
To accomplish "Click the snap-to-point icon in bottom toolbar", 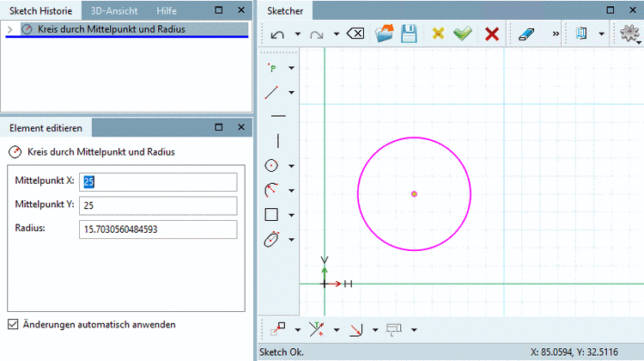I will tap(278, 329).
